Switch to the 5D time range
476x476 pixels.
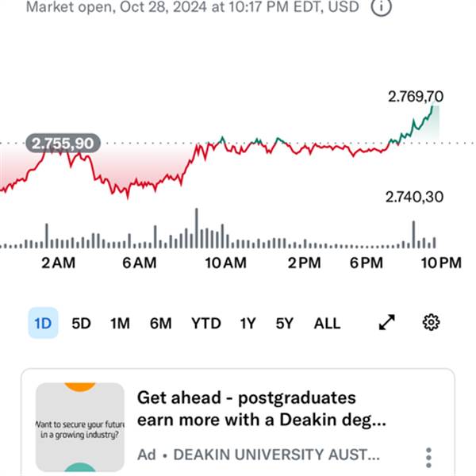point(81,324)
